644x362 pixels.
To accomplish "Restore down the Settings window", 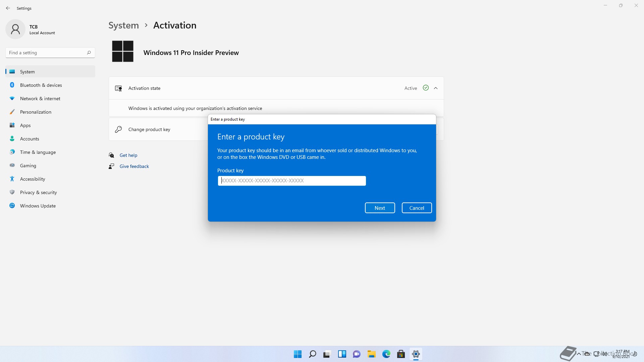I will tap(621, 5).
